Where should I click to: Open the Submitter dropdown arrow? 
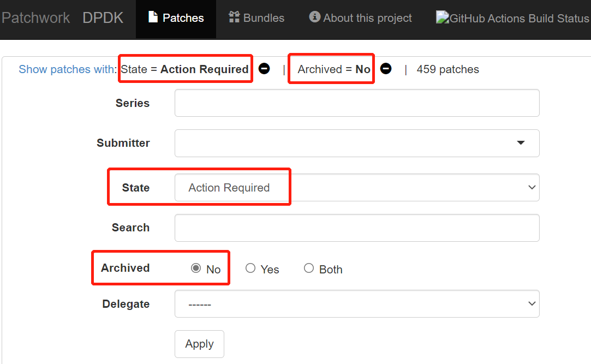521,143
